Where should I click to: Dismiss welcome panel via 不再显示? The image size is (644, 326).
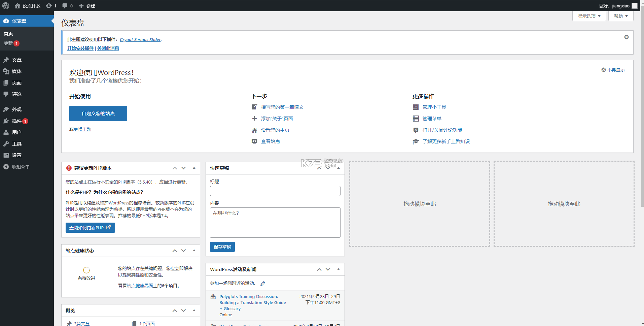pos(613,70)
